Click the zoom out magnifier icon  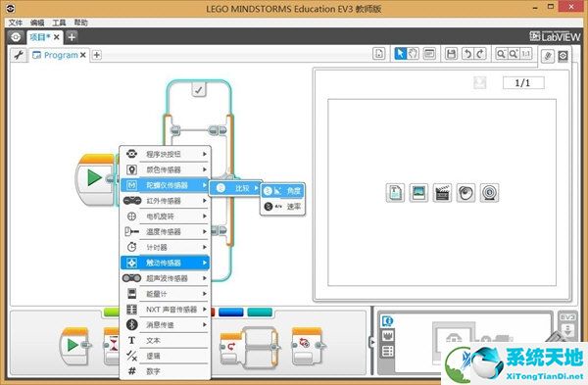point(501,54)
